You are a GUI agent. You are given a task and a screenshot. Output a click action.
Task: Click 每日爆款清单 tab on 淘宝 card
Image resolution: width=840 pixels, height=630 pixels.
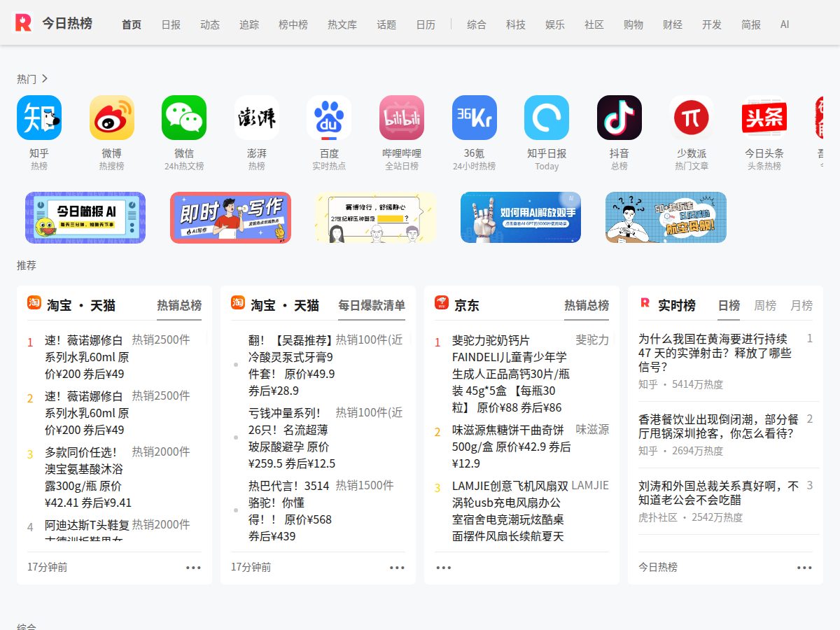[x=372, y=306]
